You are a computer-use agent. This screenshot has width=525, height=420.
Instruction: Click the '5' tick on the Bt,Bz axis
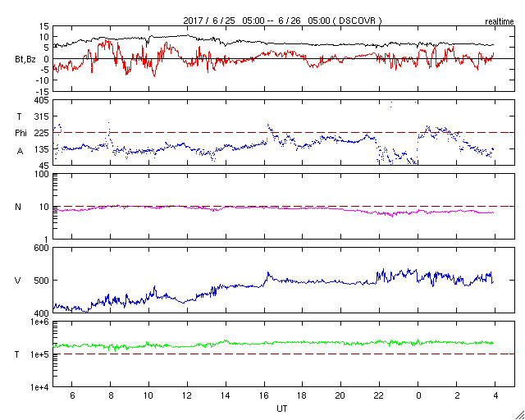pyautogui.click(x=46, y=48)
